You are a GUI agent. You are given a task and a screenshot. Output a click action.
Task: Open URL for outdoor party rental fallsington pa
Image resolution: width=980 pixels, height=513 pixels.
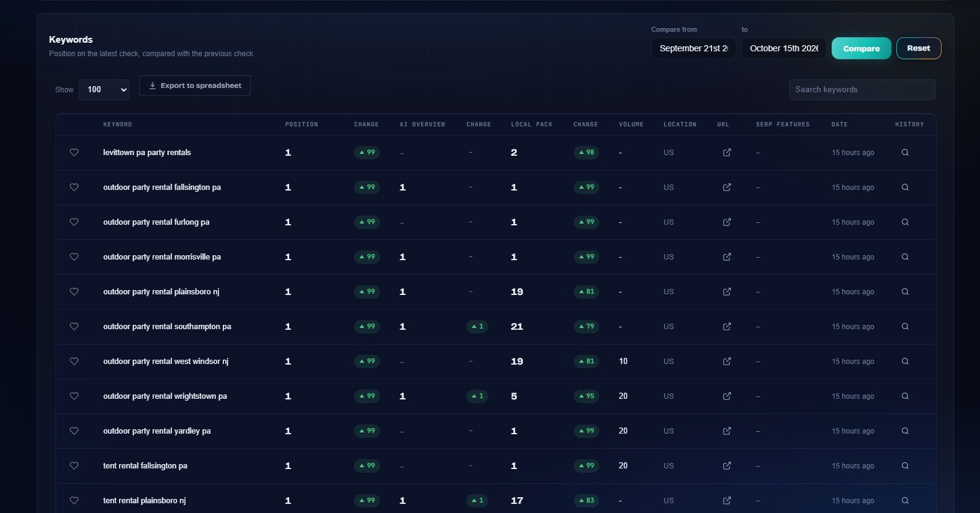[x=727, y=187]
